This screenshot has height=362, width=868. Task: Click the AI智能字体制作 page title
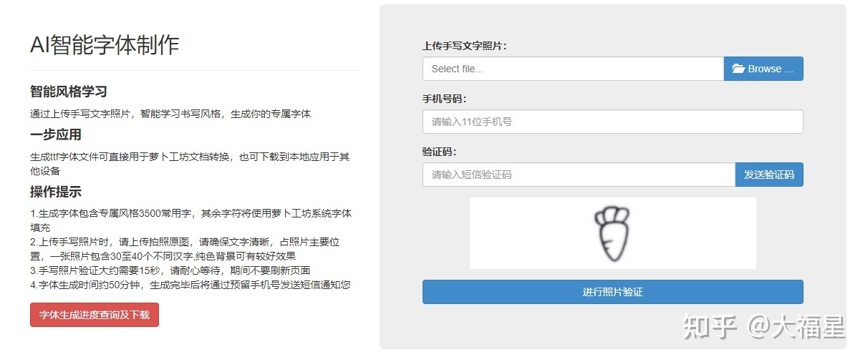105,44
